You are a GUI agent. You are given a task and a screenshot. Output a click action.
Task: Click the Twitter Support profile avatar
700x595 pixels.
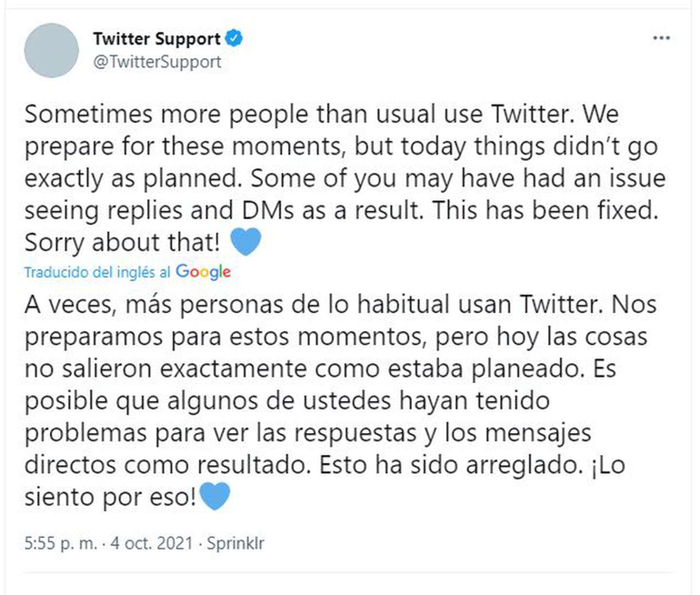(49, 51)
